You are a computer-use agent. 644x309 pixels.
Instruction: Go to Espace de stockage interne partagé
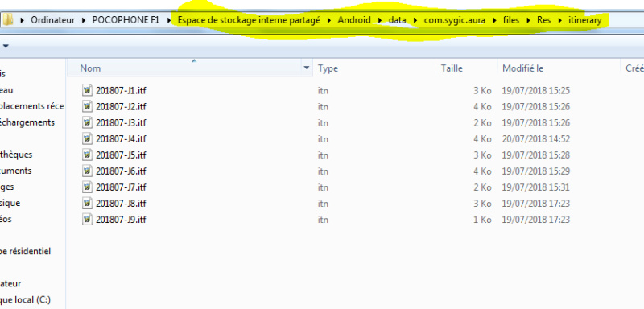[249, 20]
